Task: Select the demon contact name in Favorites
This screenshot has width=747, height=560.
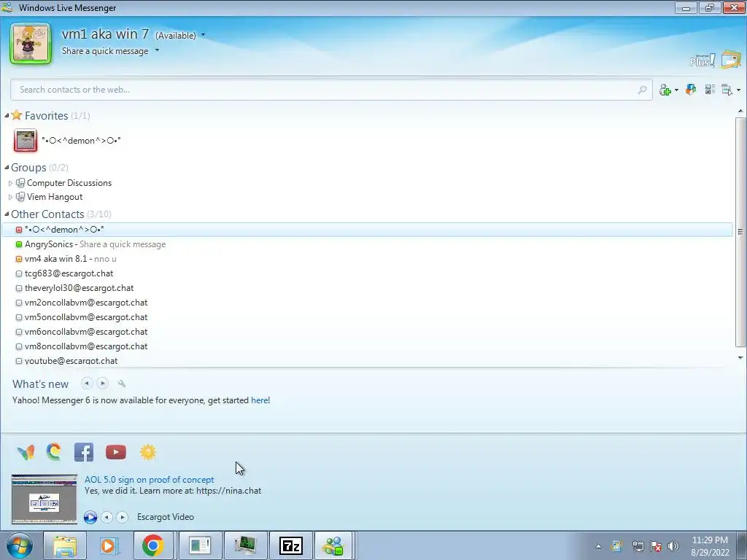Action: 81,141
